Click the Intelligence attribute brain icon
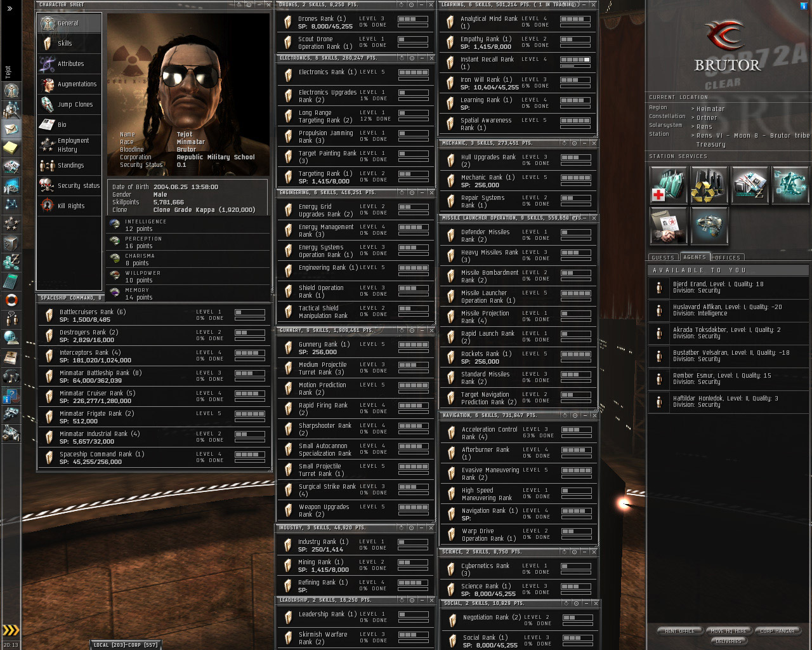Screen dimensions: 812x650 coord(115,225)
